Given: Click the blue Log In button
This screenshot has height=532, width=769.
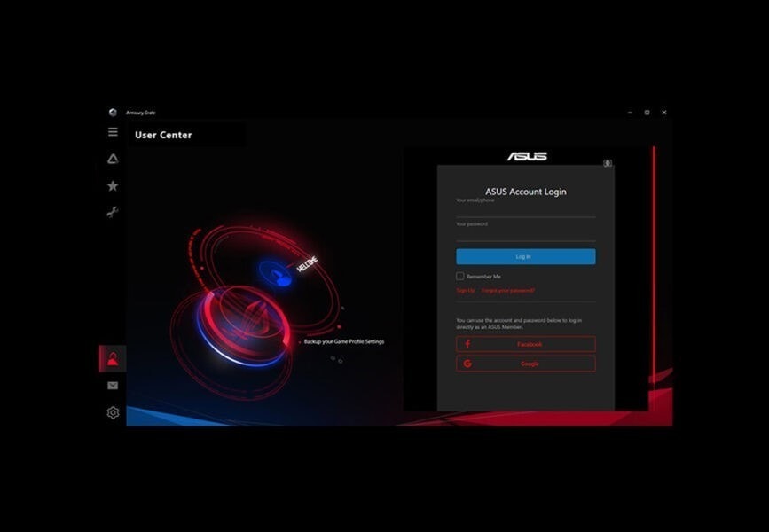Looking at the screenshot, I should [526, 256].
